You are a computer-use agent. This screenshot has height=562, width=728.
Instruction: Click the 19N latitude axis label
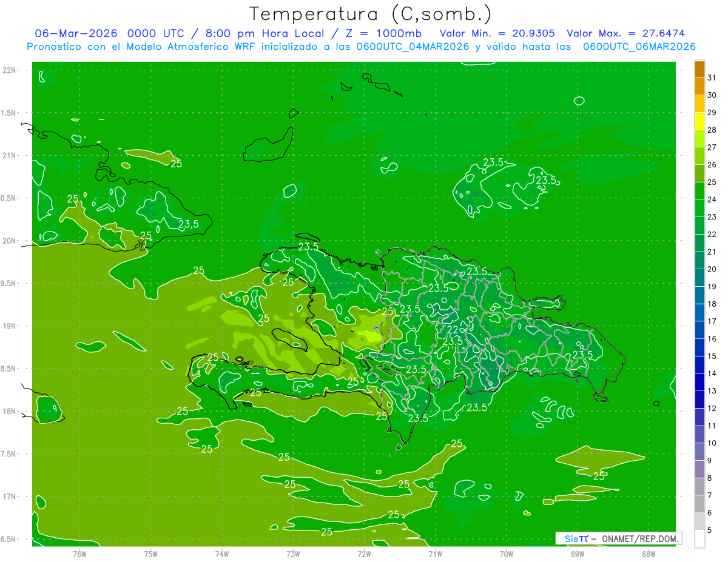coord(10,326)
